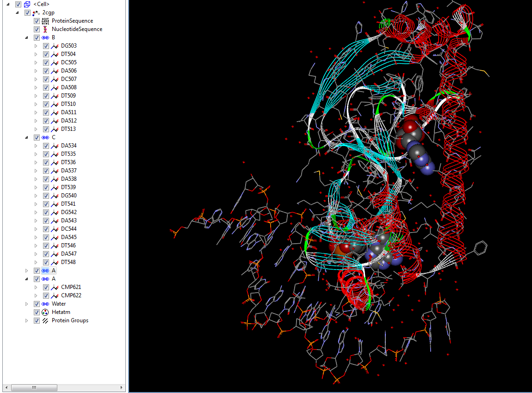Viewport: 532px width, 393px height.
Task: Select the DA512 tree row label
Action: pos(69,121)
